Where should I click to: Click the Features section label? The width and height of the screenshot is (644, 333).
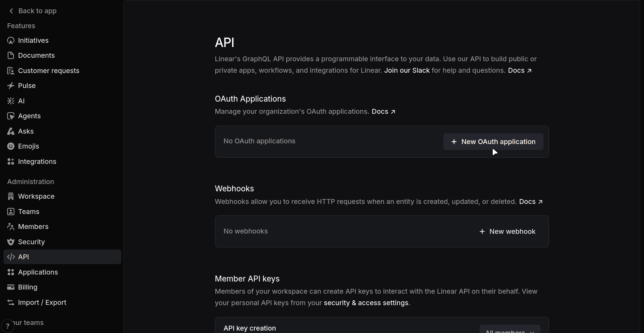pos(21,26)
